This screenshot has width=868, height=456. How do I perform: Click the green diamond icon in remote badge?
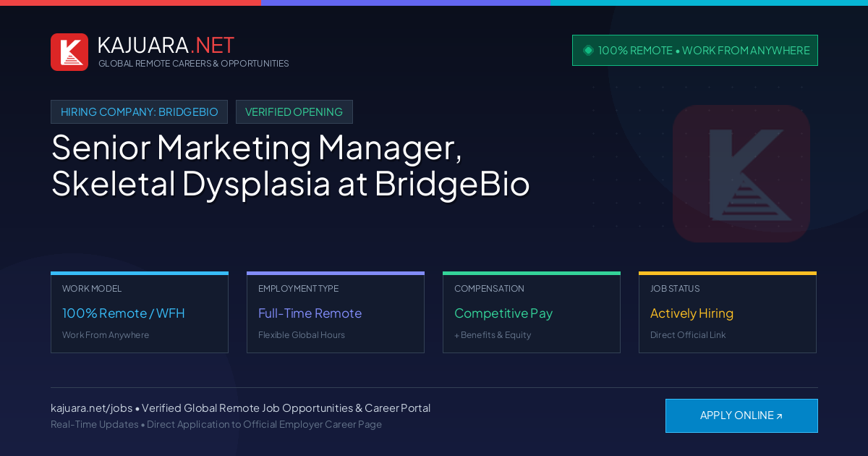pyautogui.click(x=588, y=50)
